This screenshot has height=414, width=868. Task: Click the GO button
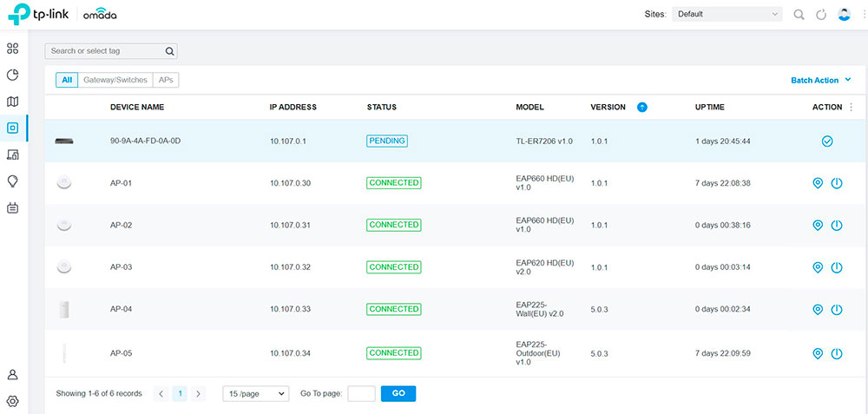click(x=398, y=393)
